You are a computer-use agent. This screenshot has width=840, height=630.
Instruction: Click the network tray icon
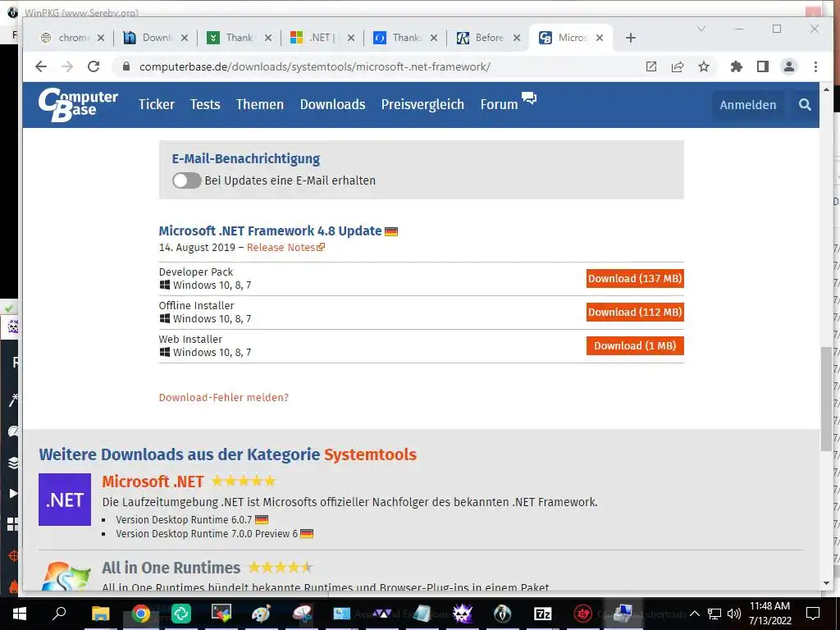[714, 614]
